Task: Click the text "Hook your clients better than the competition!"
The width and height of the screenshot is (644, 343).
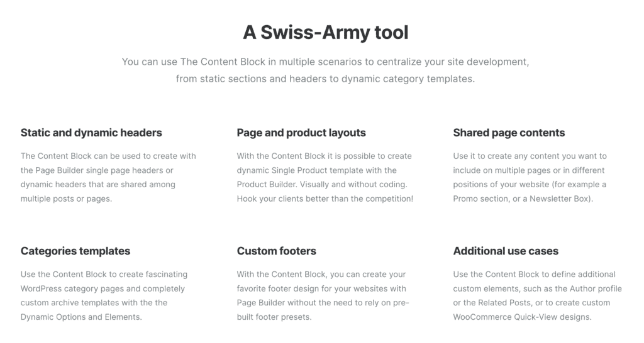Action: (325, 199)
